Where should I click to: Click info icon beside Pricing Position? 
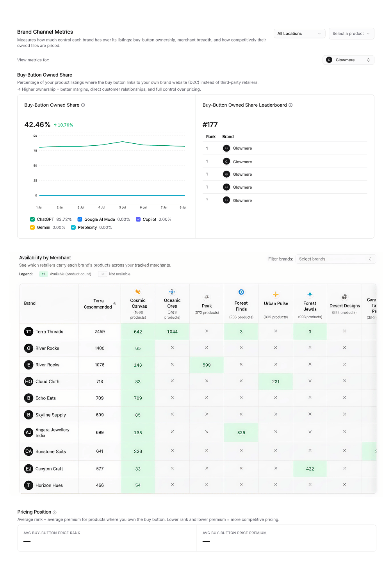[x=55, y=512]
